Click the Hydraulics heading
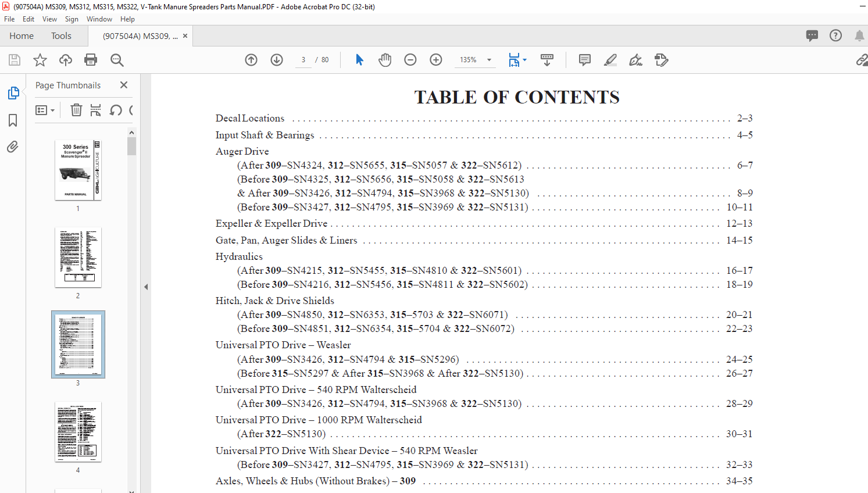This screenshot has height=493, width=868. [239, 256]
